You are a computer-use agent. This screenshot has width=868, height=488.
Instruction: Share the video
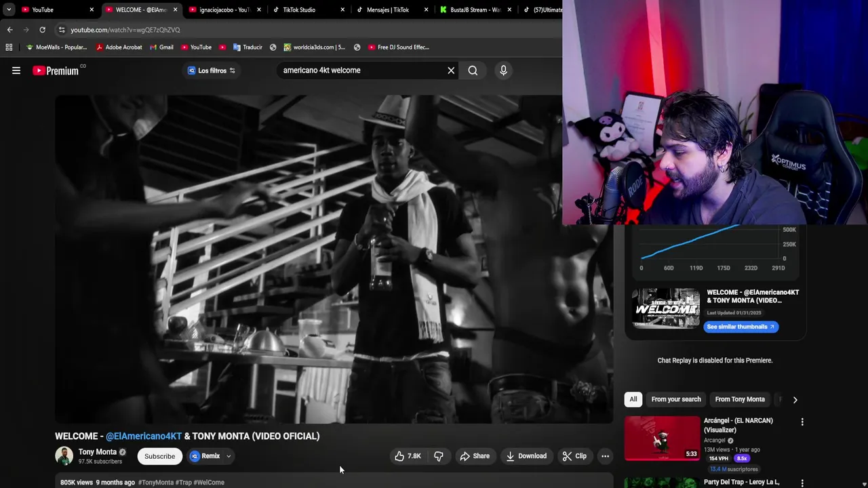pos(475,456)
